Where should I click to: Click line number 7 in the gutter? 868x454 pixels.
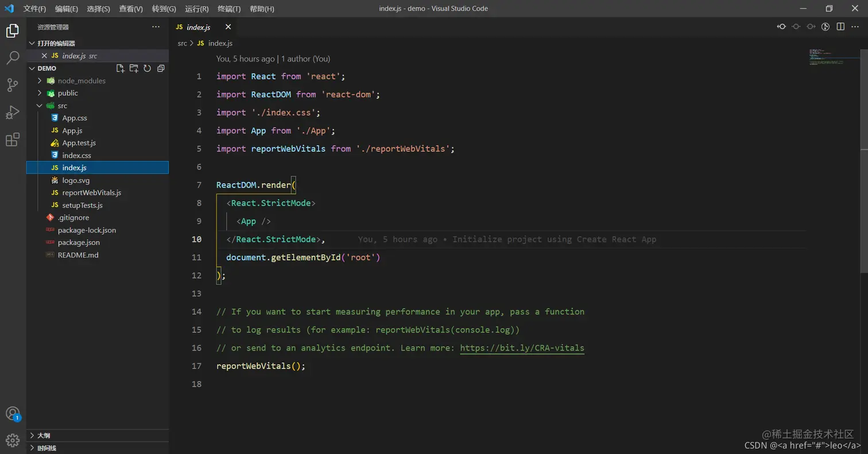(199, 185)
